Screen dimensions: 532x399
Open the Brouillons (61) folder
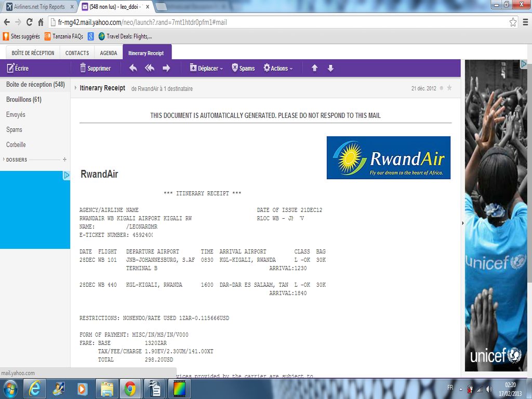(24, 99)
